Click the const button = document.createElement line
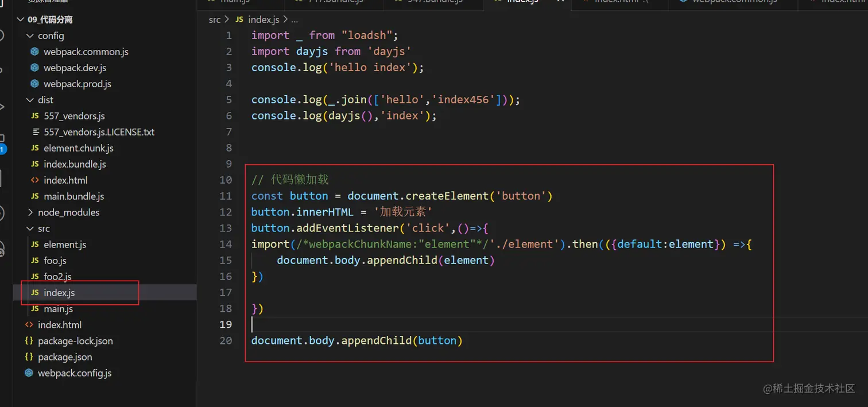This screenshot has height=407, width=868. pos(402,196)
